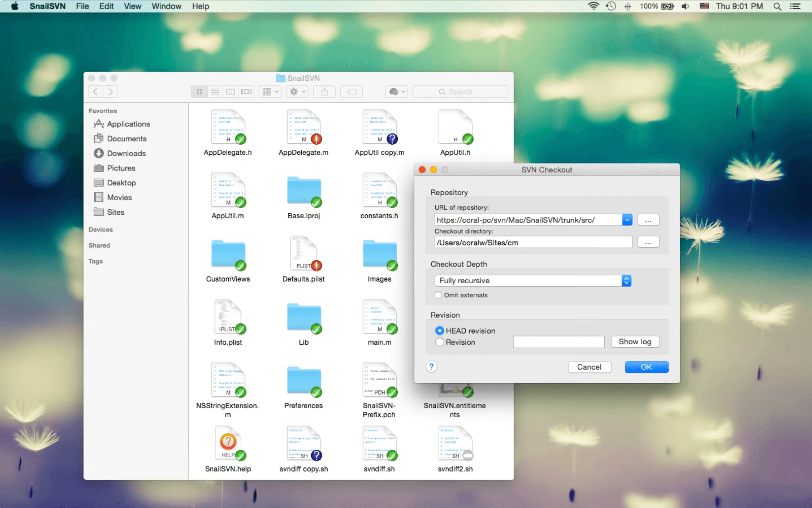
Task: Click the checkout directory text field
Action: (533, 242)
